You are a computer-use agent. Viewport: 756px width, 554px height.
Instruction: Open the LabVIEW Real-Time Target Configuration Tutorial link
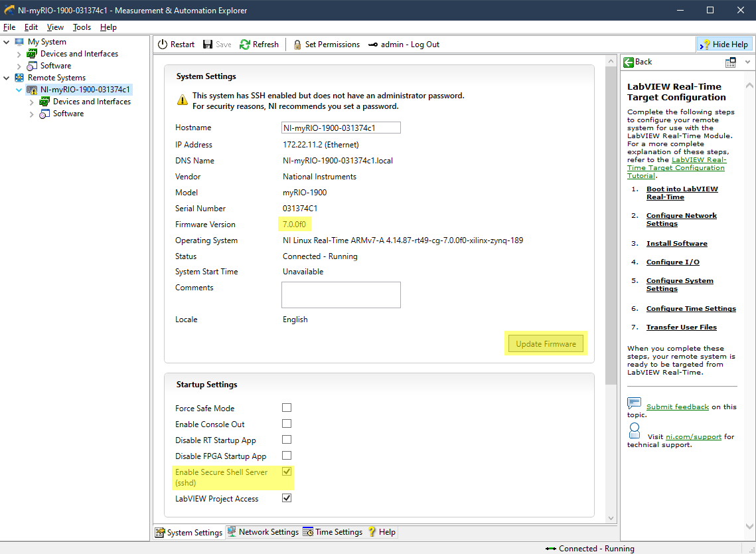pos(676,167)
